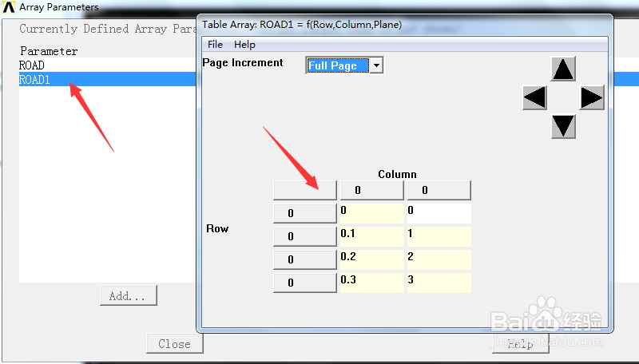Click the row index cell beside value 0.3
Image resolution: width=639 pixels, height=364 pixels.
305,283
